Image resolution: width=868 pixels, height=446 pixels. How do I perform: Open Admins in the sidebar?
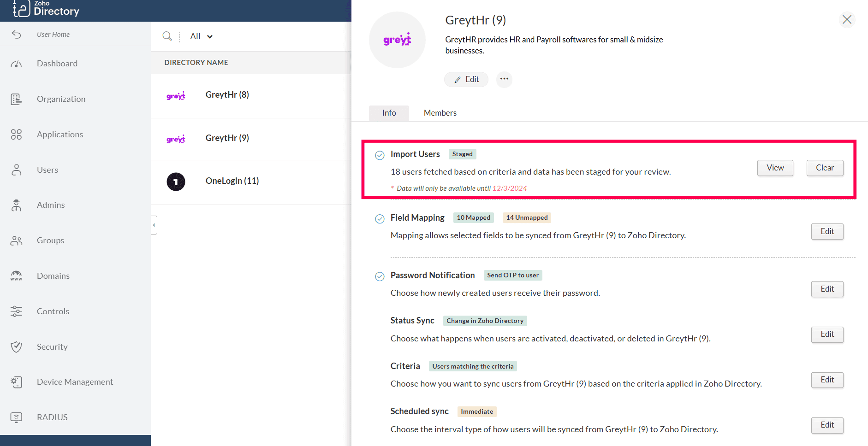click(51, 205)
